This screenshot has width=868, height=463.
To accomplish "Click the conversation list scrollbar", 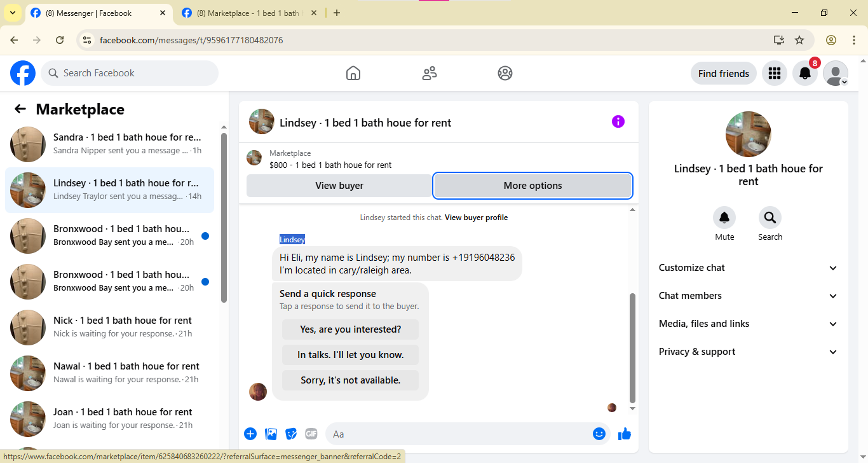I will 224,218.
